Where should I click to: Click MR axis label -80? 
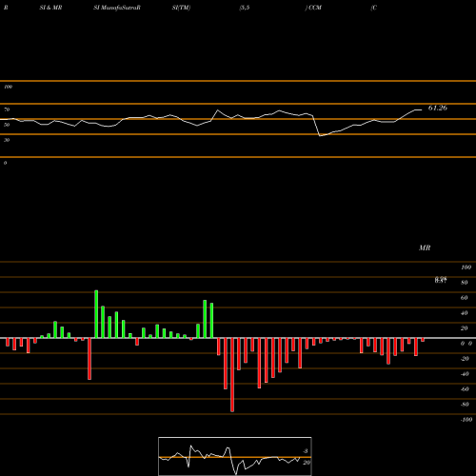465,405
